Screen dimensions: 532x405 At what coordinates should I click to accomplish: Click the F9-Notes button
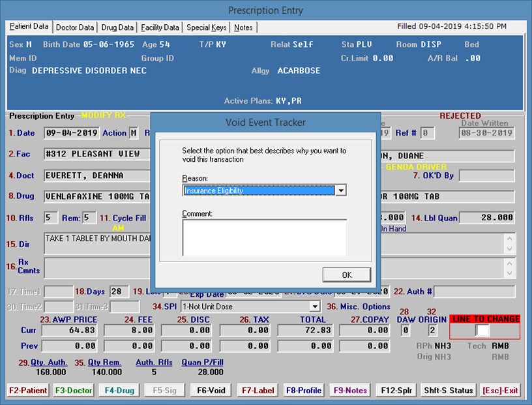click(x=351, y=390)
